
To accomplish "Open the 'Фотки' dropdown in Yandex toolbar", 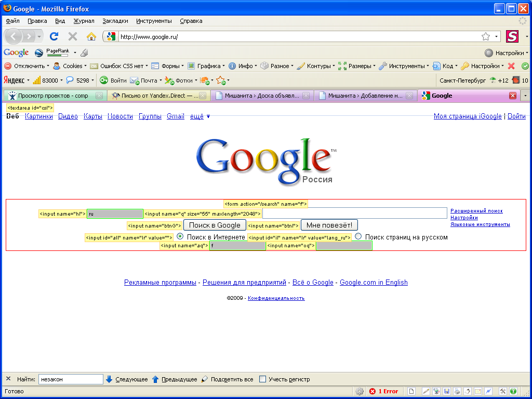I will [x=181, y=81].
